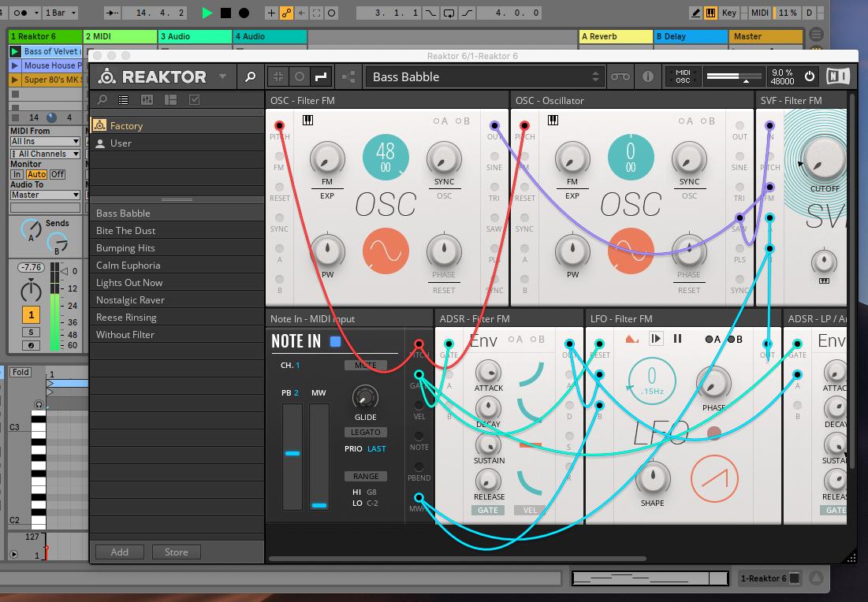Click the LFO play-step button

pyautogui.click(x=656, y=339)
